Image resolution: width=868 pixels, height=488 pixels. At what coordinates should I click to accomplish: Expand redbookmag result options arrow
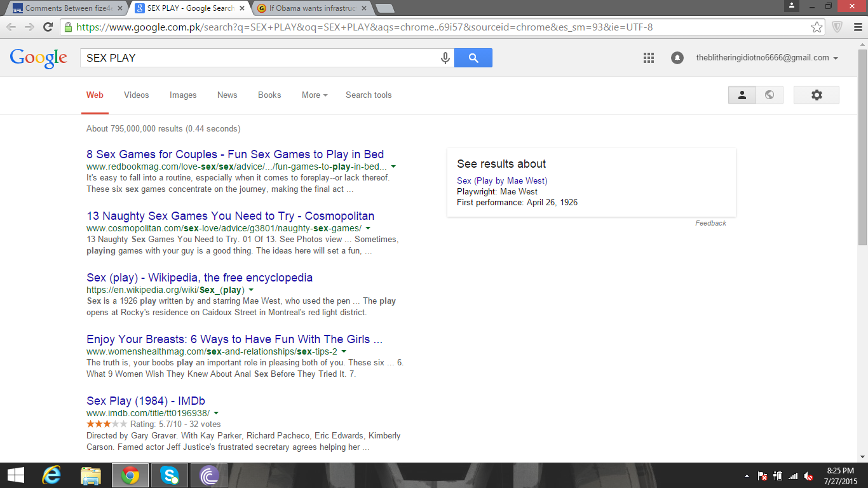click(x=394, y=166)
